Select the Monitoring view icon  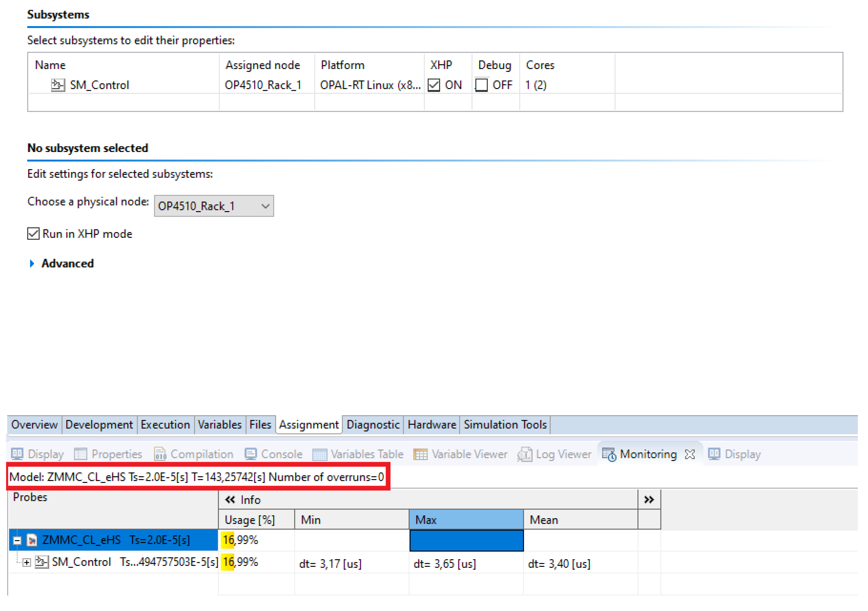pyautogui.click(x=609, y=454)
